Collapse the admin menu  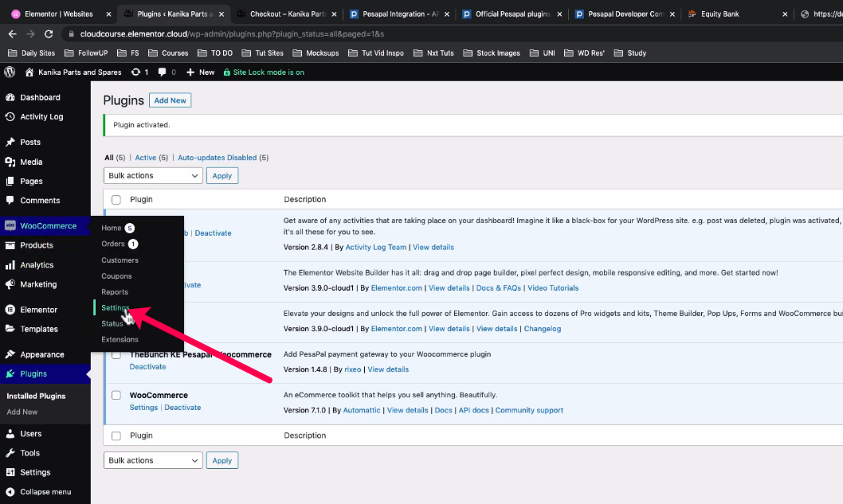[x=38, y=491]
